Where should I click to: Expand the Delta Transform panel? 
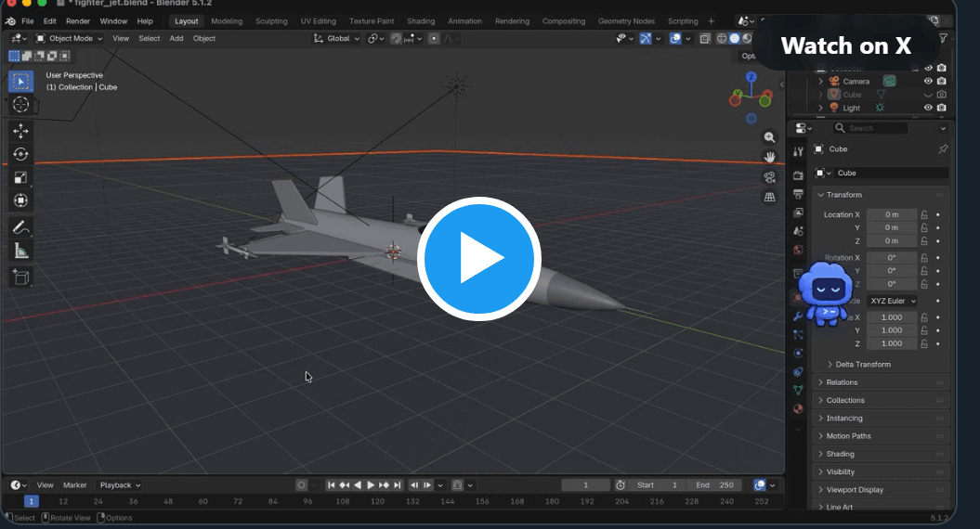pos(859,364)
